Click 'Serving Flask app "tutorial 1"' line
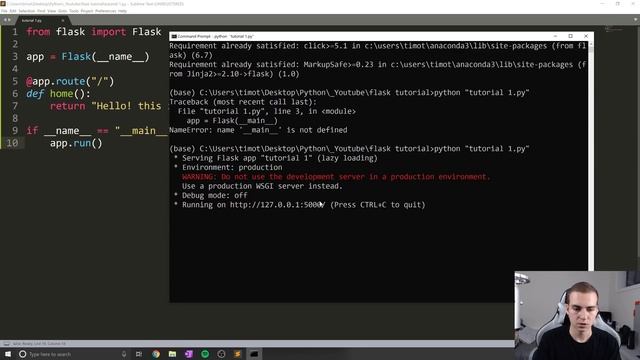This screenshot has height=360, width=640. pyautogui.click(x=280, y=158)
